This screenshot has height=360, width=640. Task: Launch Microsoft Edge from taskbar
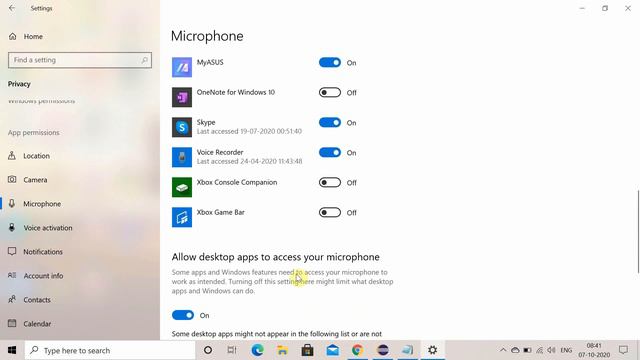coord(258,350)
